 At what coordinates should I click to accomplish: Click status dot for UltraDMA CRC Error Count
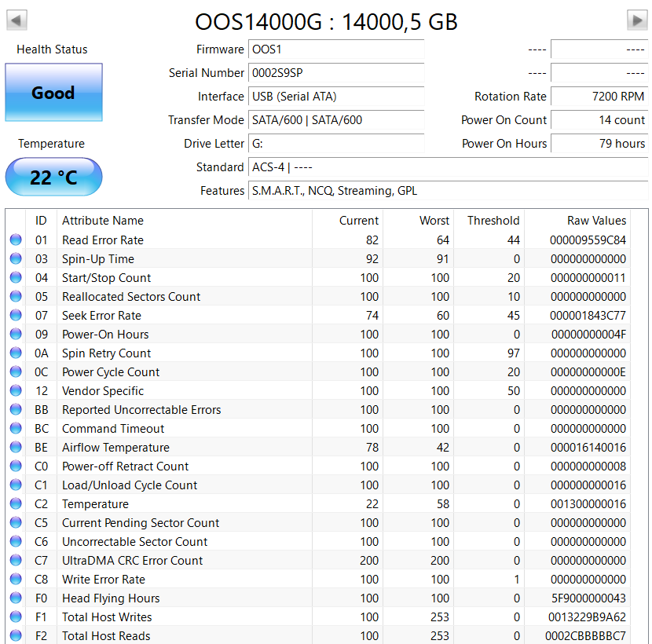[x=16, y=560]
